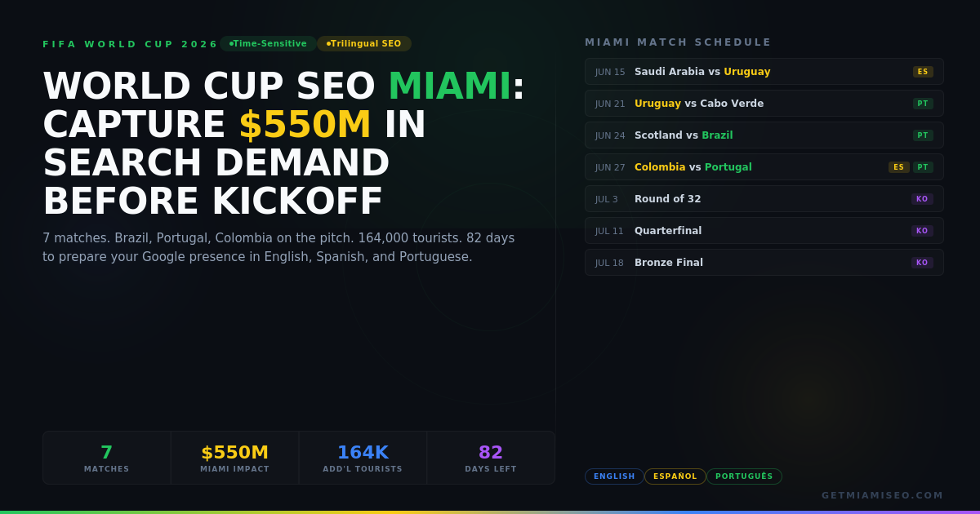Choose the PORTUGUÊS language option
Viewport: 980px width, 514px height.
click(744, 476)
